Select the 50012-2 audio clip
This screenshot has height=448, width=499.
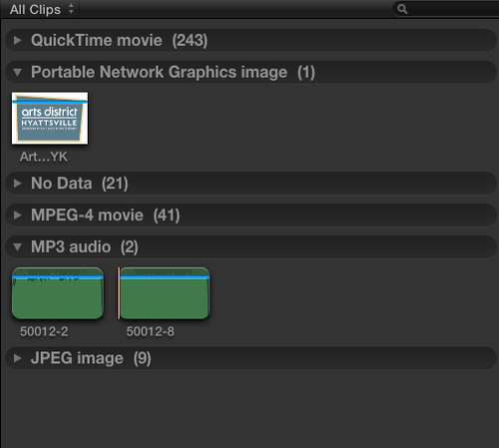(x=58, y=293)
